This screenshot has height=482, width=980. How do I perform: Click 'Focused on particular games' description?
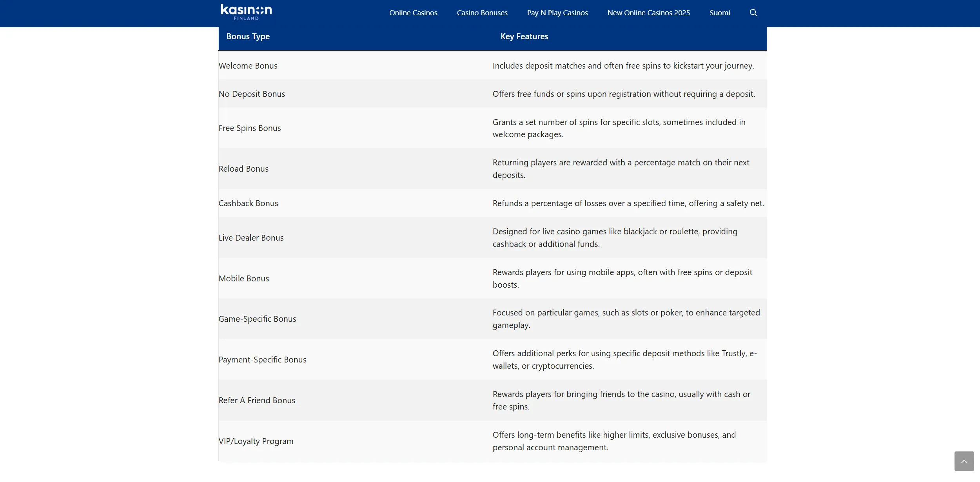[626, 319]
